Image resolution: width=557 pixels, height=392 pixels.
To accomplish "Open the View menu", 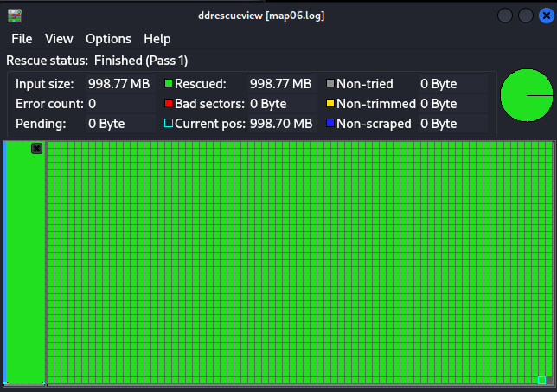I will [x=59, y=39].
